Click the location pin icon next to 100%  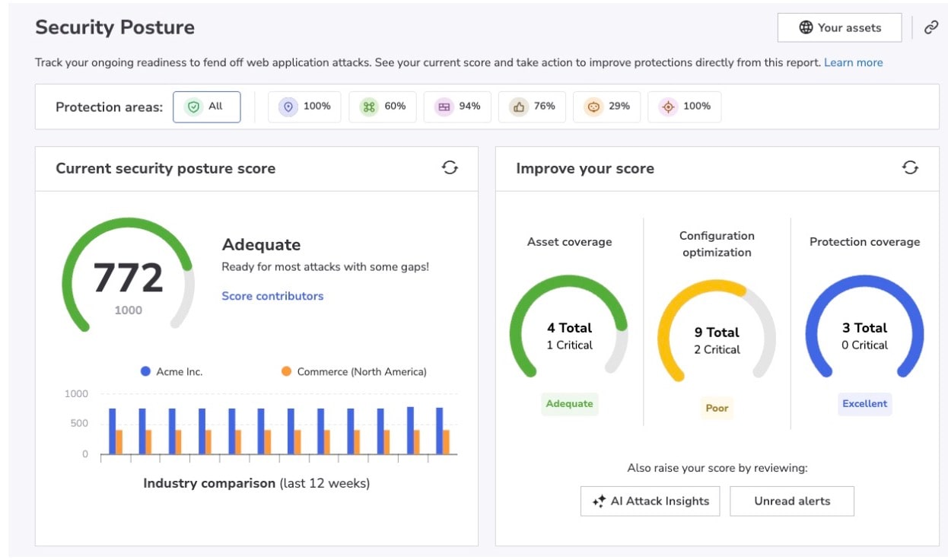pyautogui.click(x=288, y=107)
